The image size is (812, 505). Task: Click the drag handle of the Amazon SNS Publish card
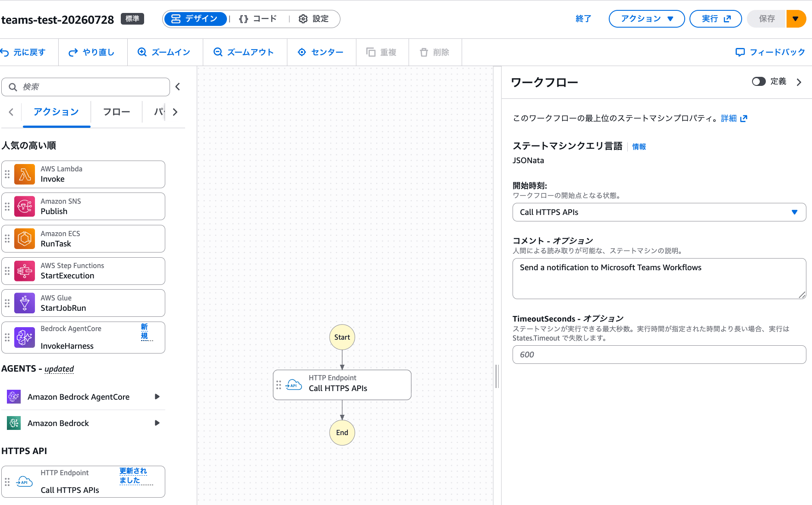tap(7, 206)
